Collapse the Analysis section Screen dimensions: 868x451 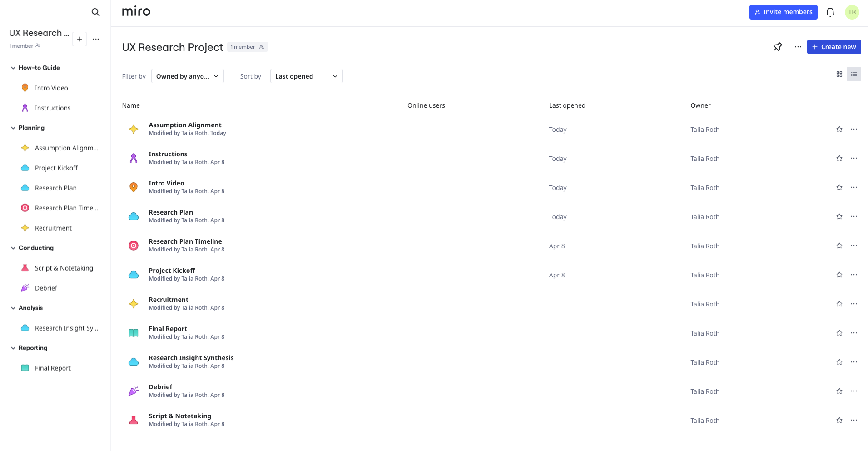pyautogui.click(x=13, y=308)
